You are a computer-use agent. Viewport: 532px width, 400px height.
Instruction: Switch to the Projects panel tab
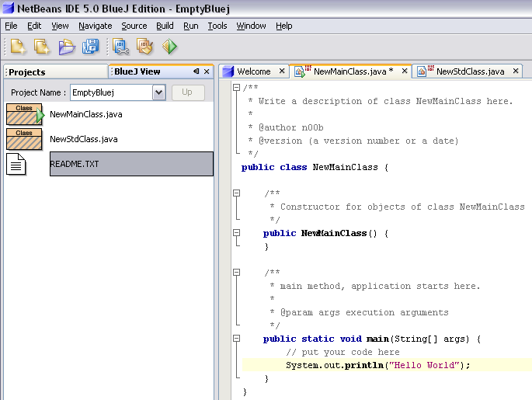(x=27, y=72)
